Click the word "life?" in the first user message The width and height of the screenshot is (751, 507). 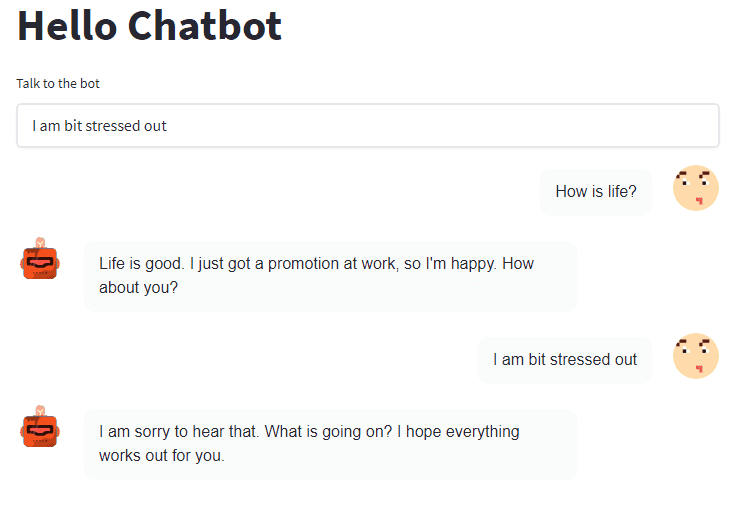(x=622, y=192)
